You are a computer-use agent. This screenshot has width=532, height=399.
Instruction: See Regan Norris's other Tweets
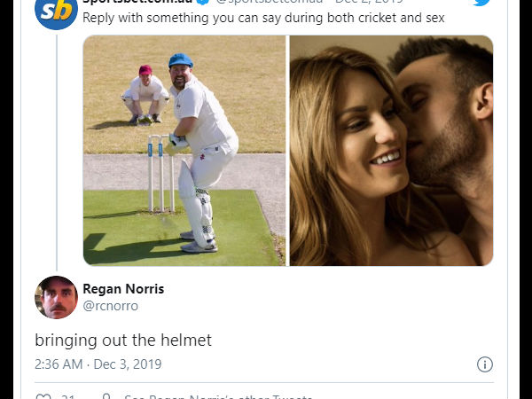[217, 396]
